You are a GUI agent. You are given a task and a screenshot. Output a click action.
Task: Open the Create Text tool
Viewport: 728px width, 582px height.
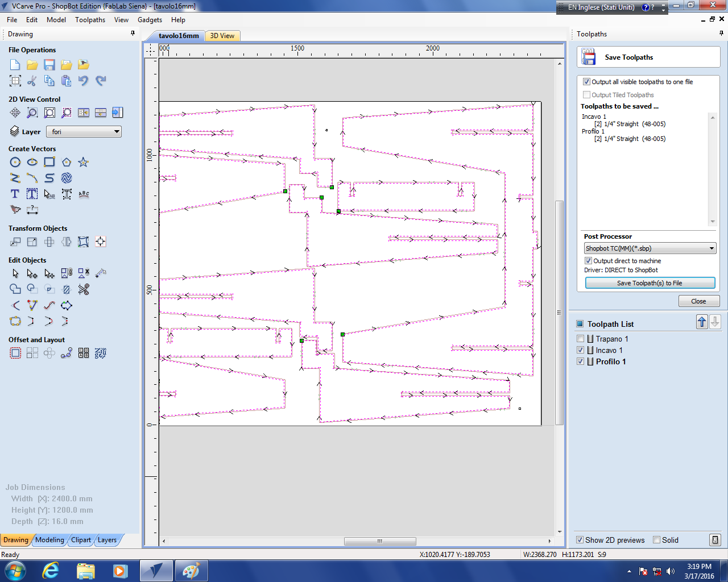(x=15, y=194)
